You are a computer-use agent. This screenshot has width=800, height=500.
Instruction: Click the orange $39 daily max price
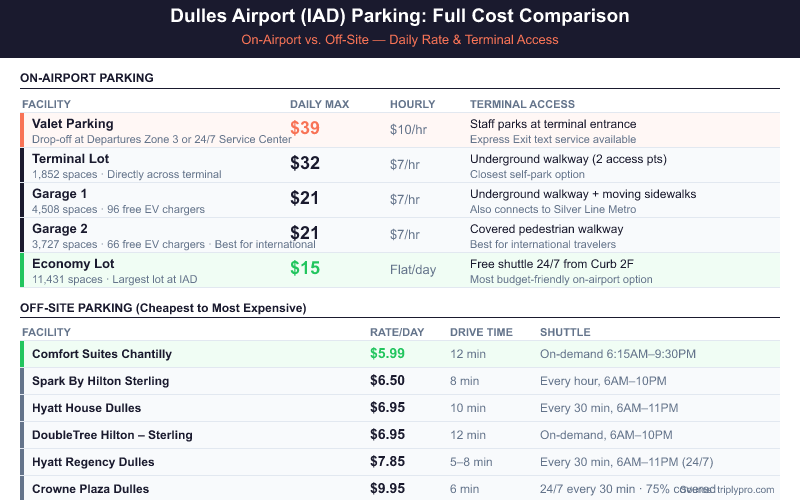(x=304, y=128)
